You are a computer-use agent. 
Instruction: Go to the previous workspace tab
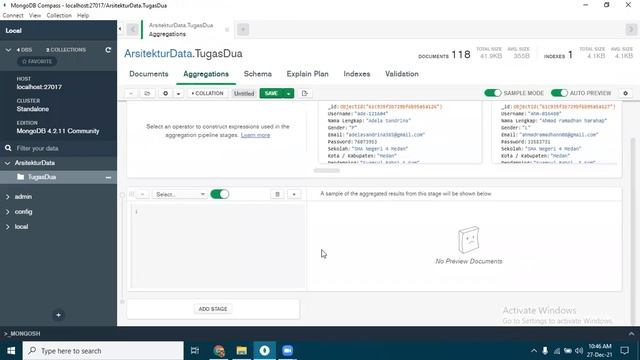[x=132, y=29]
